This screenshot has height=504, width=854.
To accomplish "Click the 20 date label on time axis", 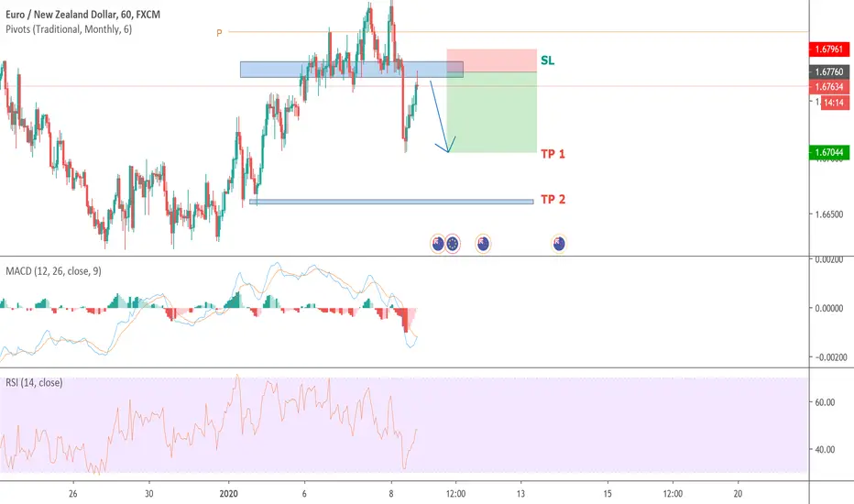I will (x=738, y=494).
